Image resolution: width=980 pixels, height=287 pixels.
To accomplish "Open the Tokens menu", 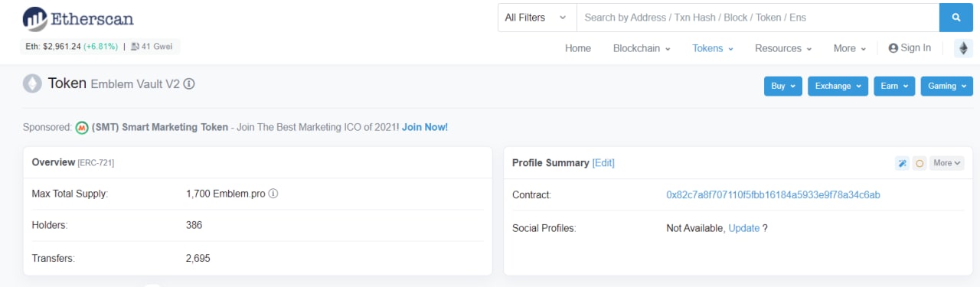I will pyautogui.click(x=713, y=48).
